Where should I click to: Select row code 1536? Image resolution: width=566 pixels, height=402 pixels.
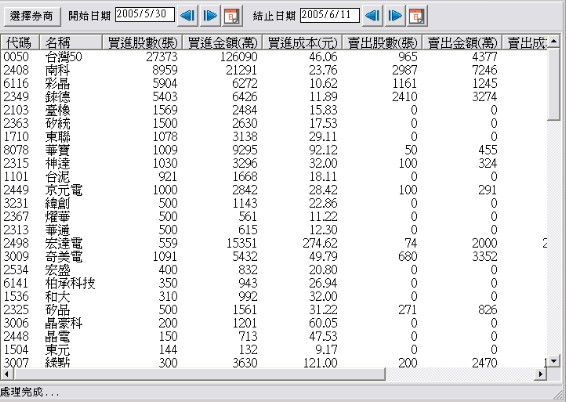[x=16, y=297]
